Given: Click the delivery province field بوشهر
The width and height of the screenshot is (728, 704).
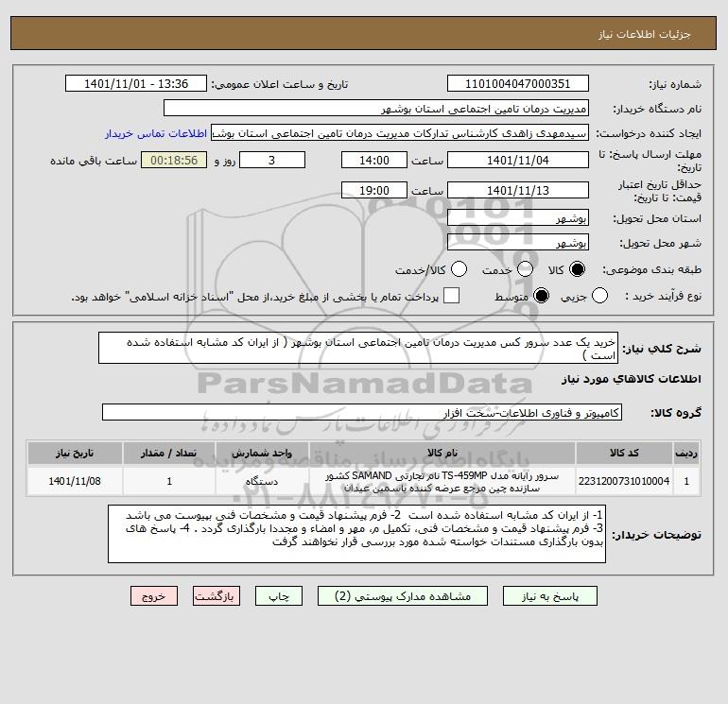Looking at the screenshot, I should coord(518,217).
